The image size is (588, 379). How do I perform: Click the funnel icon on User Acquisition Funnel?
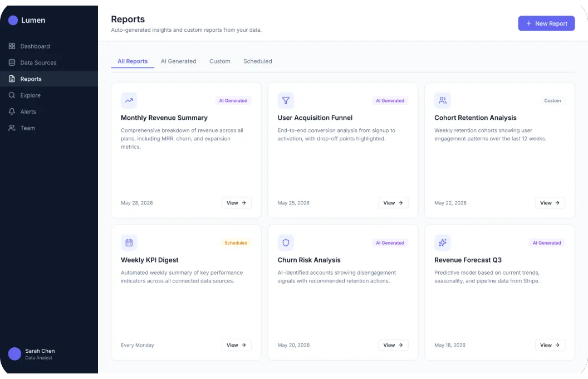coord(286,100)
